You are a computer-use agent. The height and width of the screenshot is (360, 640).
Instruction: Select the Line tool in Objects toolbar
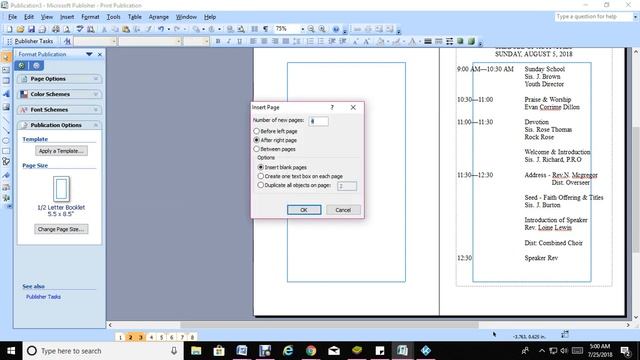click(6, 120)
